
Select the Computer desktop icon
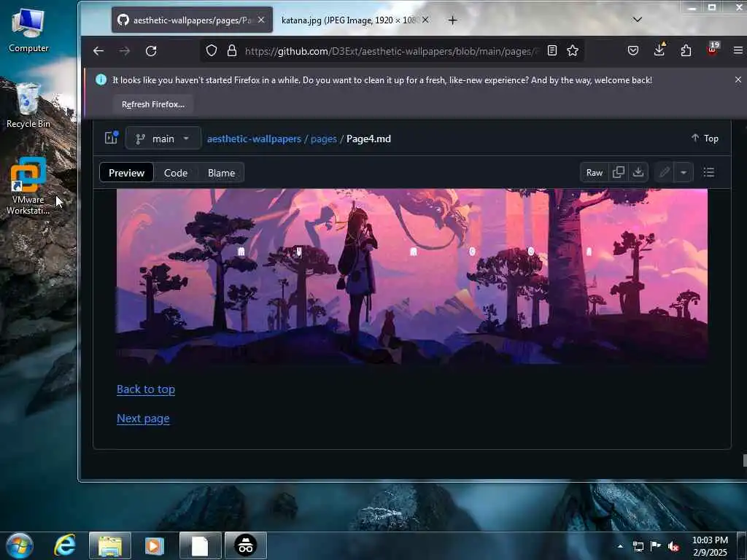tap(28, 30)
